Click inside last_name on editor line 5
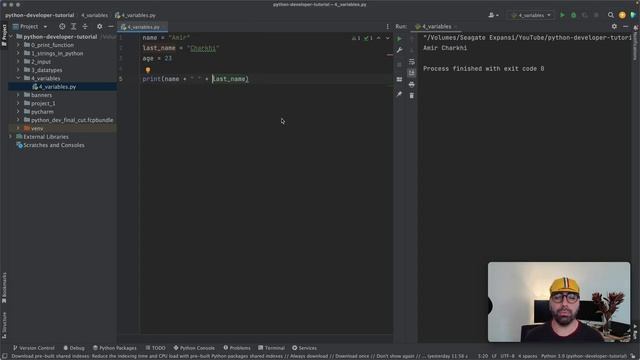 point(229,79)
